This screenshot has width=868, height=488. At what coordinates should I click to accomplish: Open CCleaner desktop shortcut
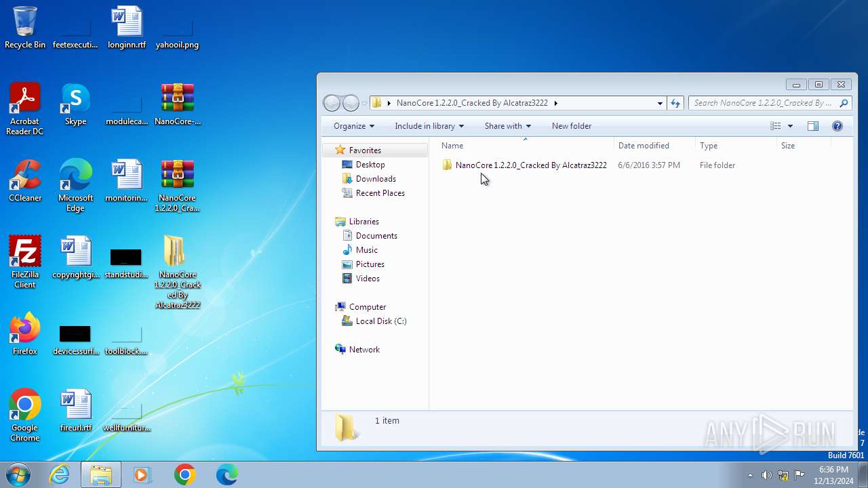25,180
